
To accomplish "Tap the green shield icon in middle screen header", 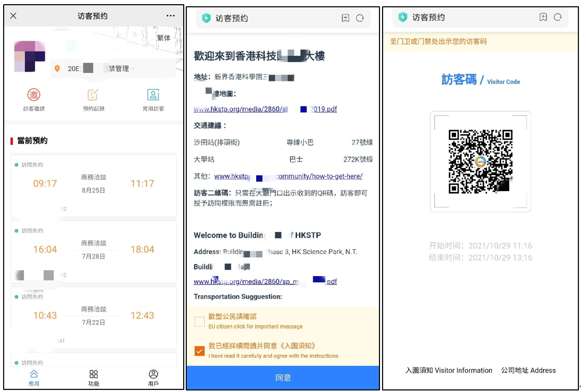I will [x=206, y=18].
